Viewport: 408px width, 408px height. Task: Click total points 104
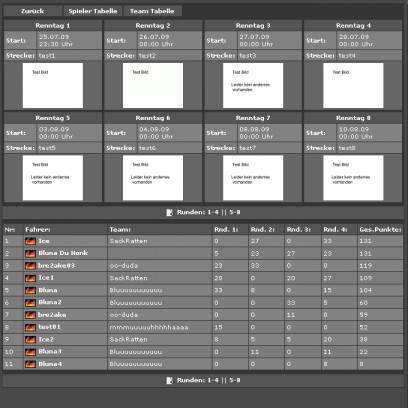366,290
